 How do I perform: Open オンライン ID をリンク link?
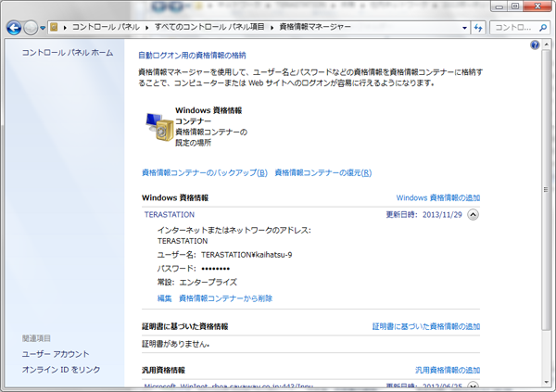click(x=61, y=370)
